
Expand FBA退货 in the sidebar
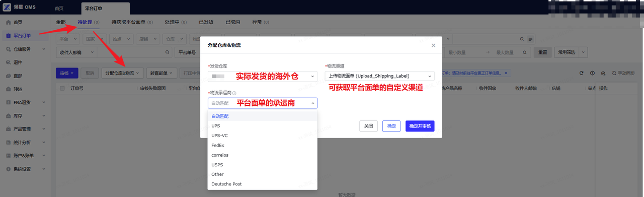(44, 102)
